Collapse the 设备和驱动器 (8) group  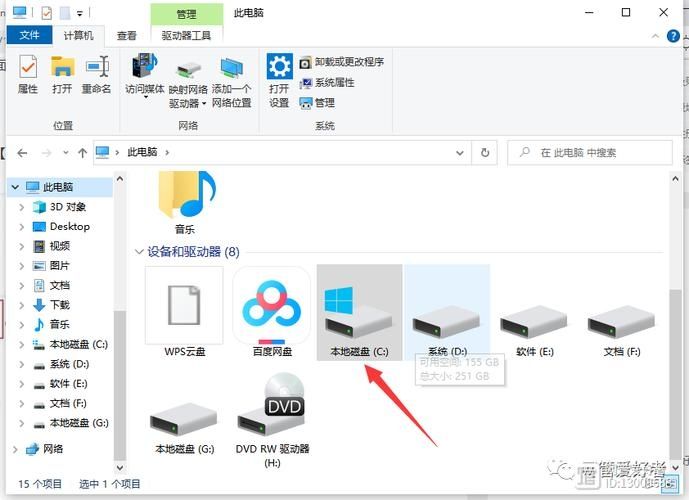pyautogui.click(x=139, y=252)
